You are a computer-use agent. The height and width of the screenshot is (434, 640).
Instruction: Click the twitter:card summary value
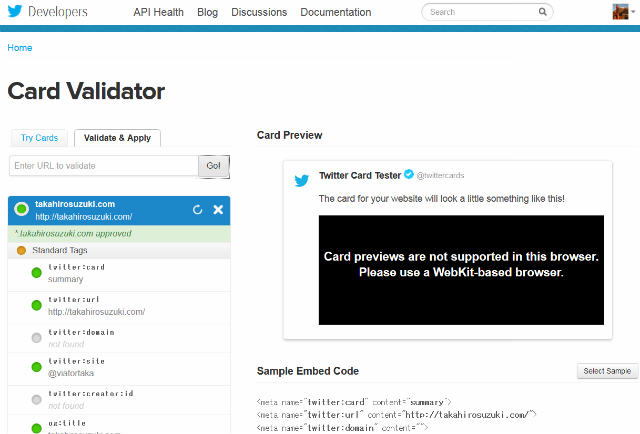coord(65,279)
